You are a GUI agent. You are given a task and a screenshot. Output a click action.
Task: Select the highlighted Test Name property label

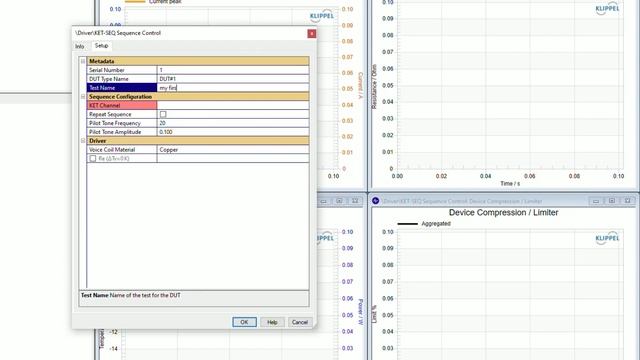pyautogui.click(x=122, y=88)
